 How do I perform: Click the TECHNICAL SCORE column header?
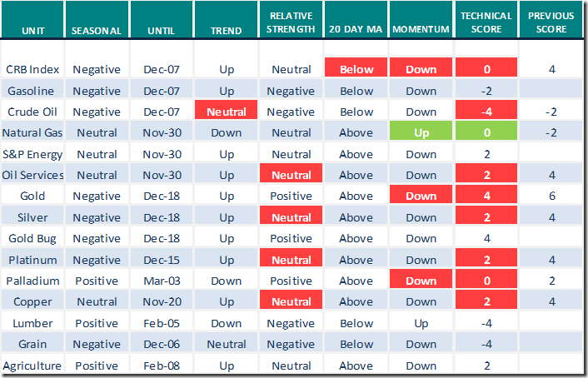pyautogui.click(x=486, y=23)
